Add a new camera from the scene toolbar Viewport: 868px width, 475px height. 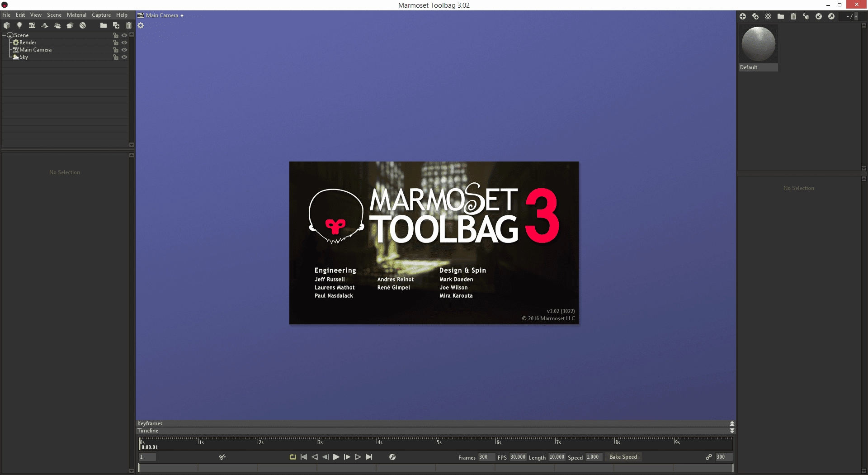pyautogui.click(x=32, y=26)
